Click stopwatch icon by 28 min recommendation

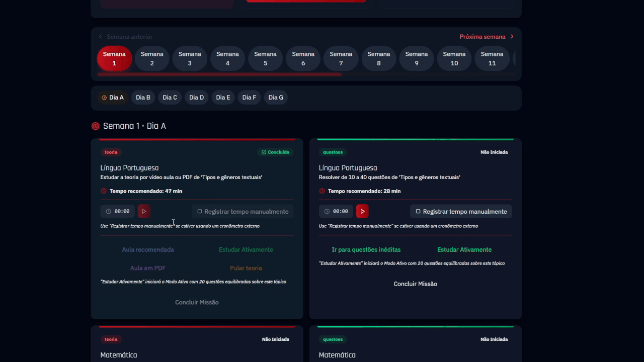click(x=322, y=191)
